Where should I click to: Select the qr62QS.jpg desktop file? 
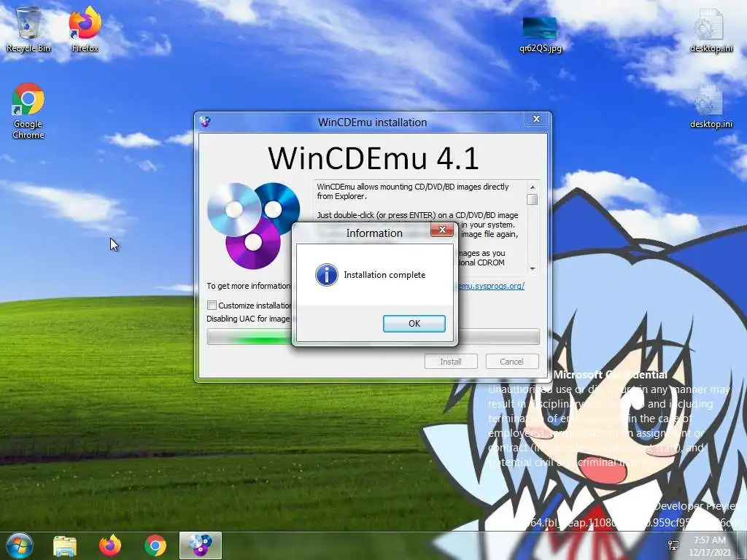click(541, 34)
